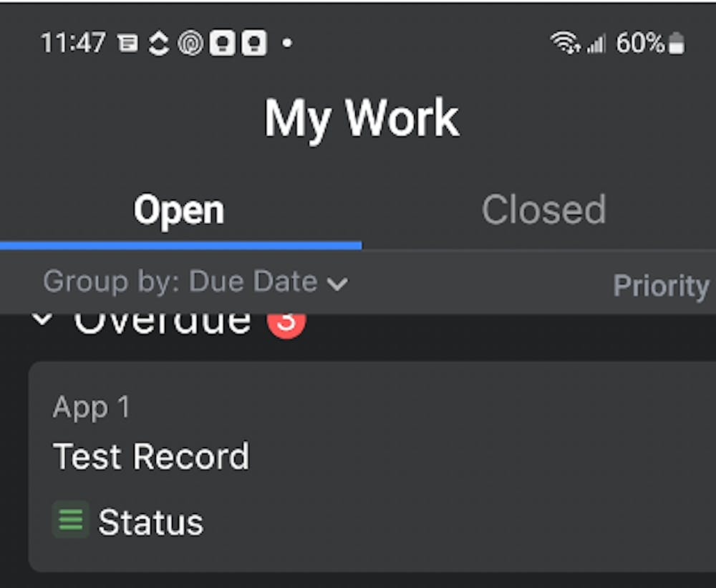This screenshot has width=716, height=588.
Task: Tap the fingerprint spiral status bar icon
Action: pos(190,44)
